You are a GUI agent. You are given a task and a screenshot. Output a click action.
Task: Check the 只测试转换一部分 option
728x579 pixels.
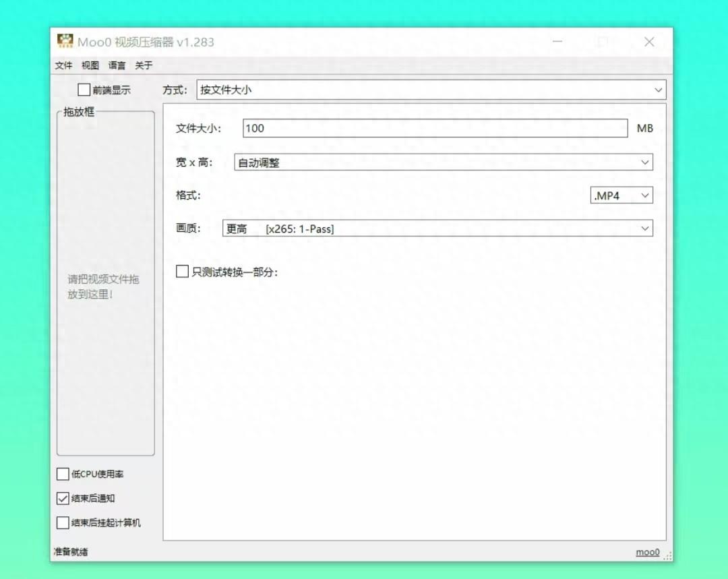tap(182, 271)
